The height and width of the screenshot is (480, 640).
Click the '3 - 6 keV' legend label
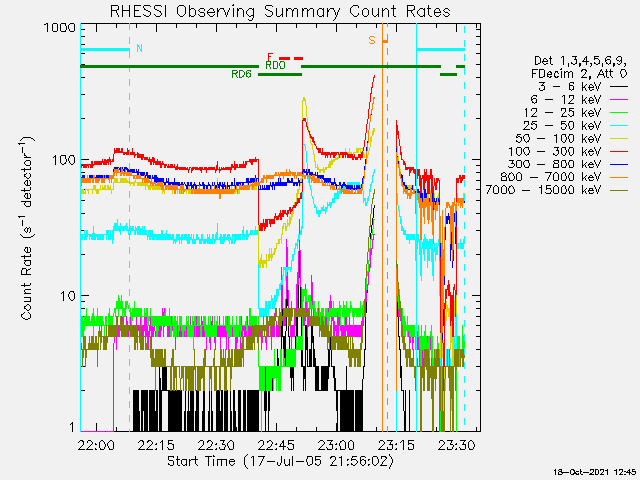pos(569,87)
